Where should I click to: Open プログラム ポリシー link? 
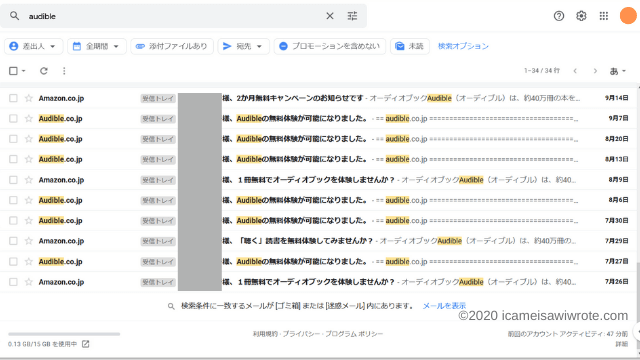354,334
